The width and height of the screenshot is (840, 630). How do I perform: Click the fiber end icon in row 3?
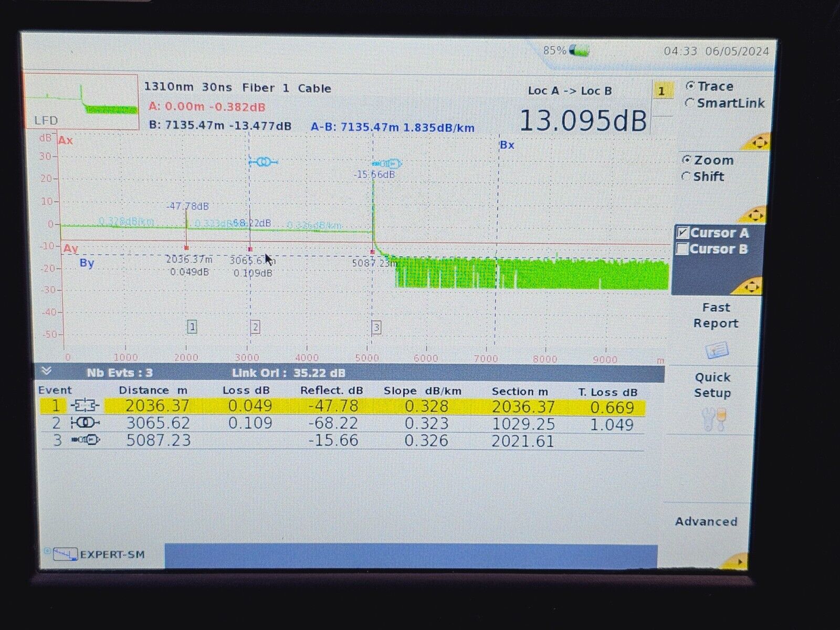86,440
